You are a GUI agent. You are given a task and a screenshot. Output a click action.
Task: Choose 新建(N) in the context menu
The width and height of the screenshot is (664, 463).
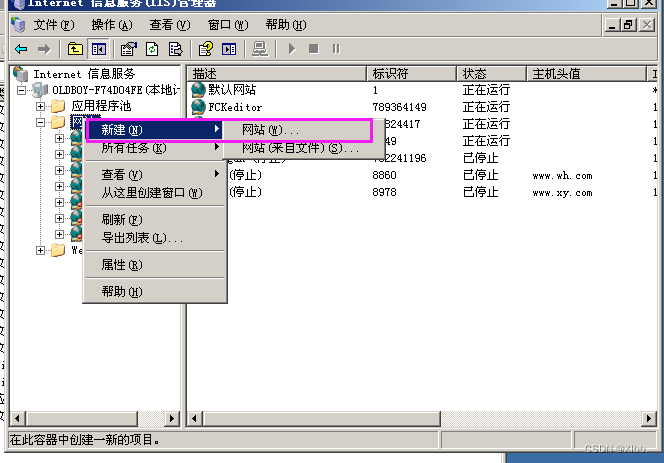(155, 130)
